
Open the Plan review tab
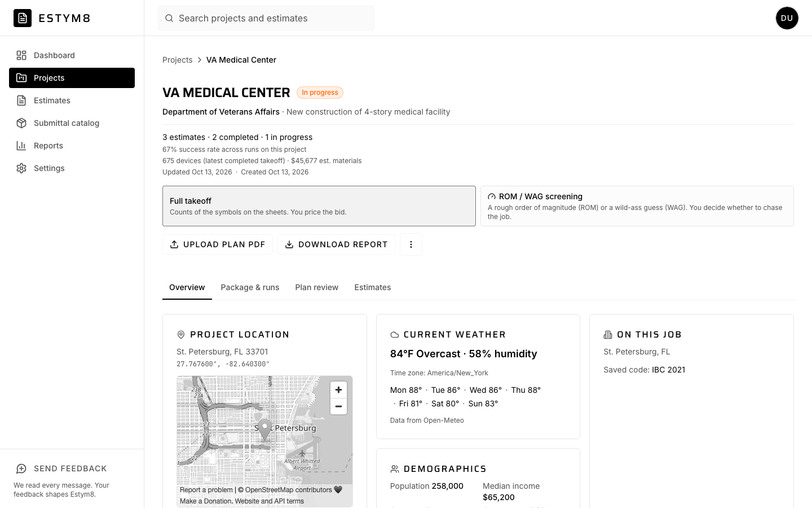pos(317,287)
